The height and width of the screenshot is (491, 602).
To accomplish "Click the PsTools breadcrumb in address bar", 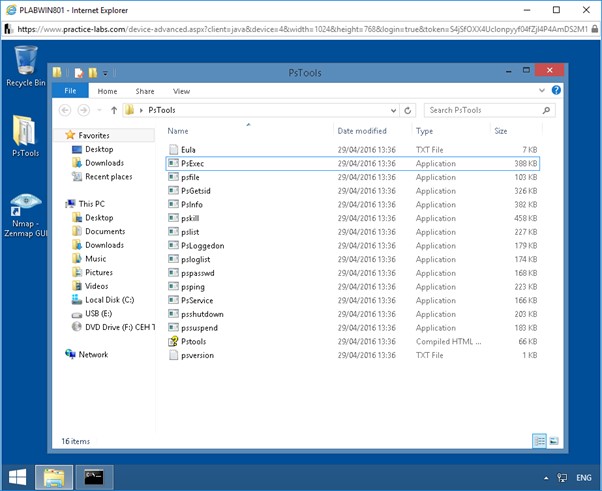I will tap(162, 110).
